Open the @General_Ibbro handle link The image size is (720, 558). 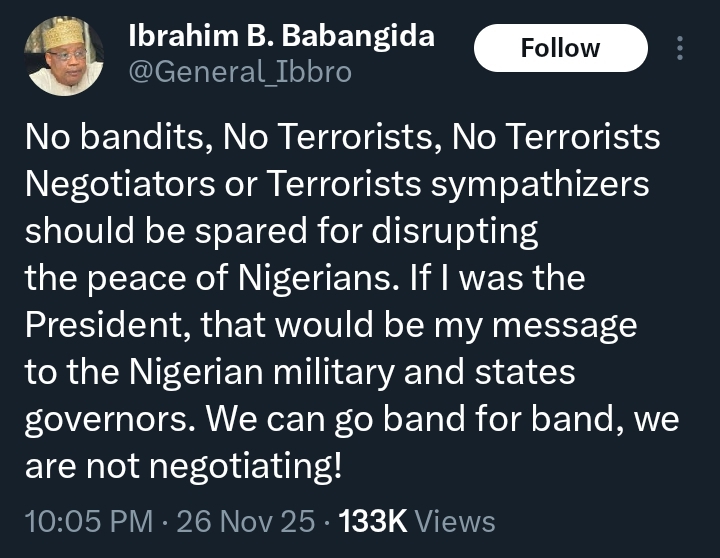point(240,73)
